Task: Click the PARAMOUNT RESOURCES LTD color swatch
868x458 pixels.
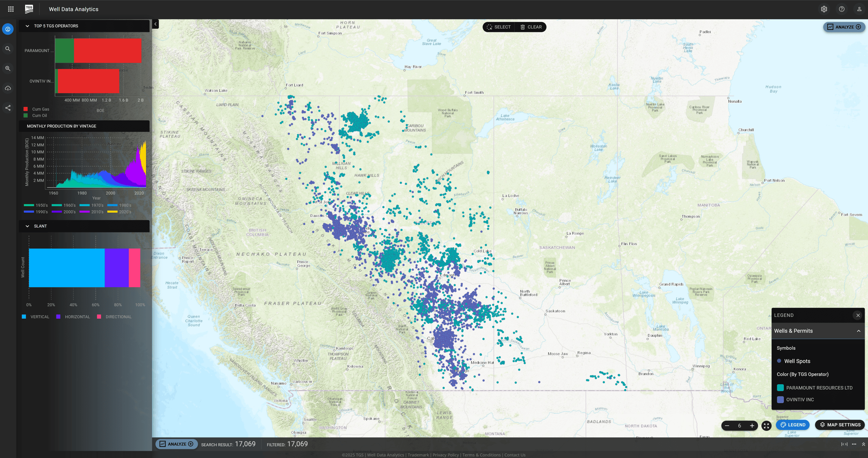Action: click(780, 387)
